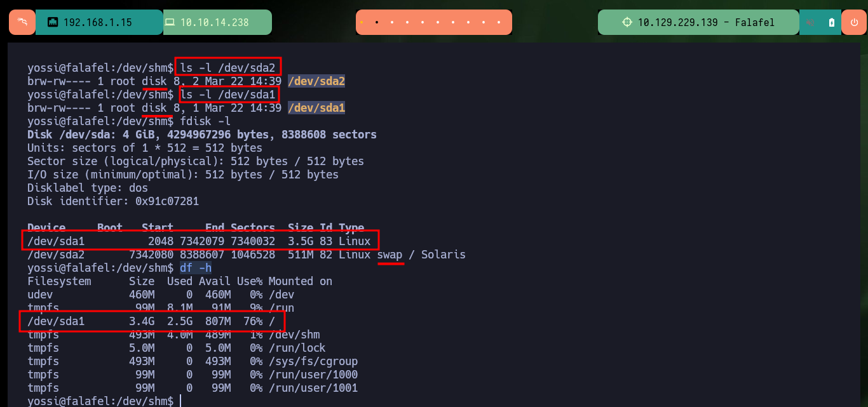This screenshot has height=407, width=868.
Task: Mute sound via the speaker icon
Action: click(x=811, y=22)
